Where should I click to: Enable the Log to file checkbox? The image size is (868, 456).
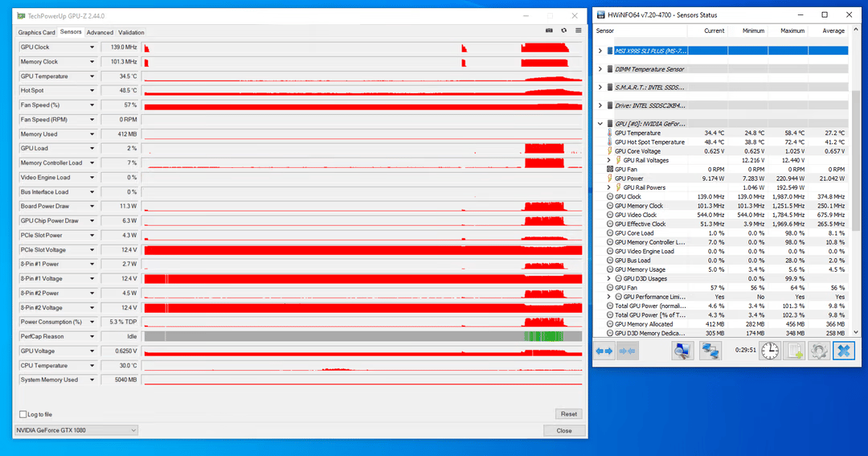[23, 414]
